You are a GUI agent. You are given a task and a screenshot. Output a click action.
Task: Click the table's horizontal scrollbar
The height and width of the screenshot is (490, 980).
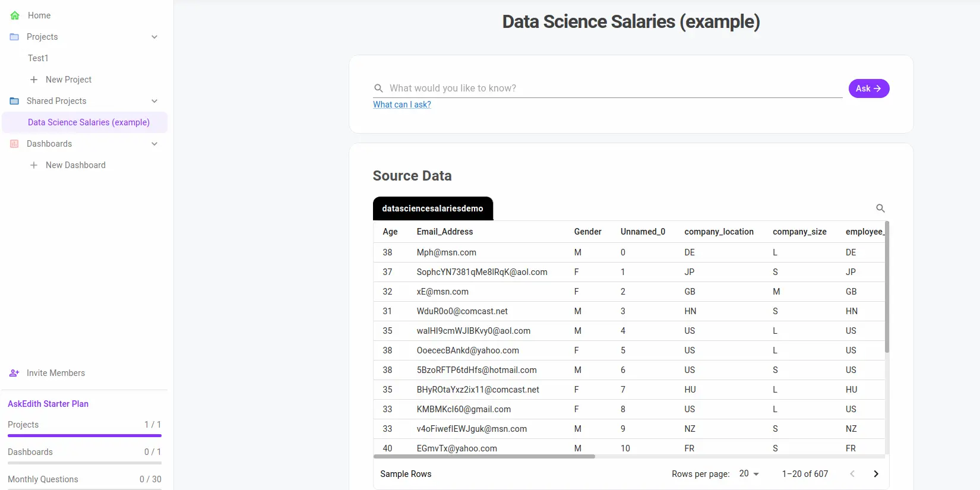484,457
